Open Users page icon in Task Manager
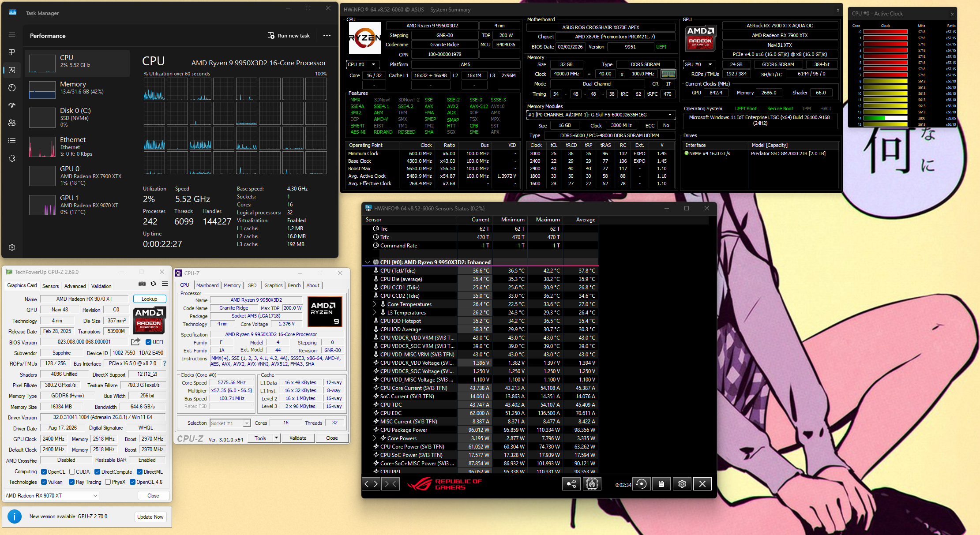This screenshot has height=535, width=980. (x=12, y=123)
